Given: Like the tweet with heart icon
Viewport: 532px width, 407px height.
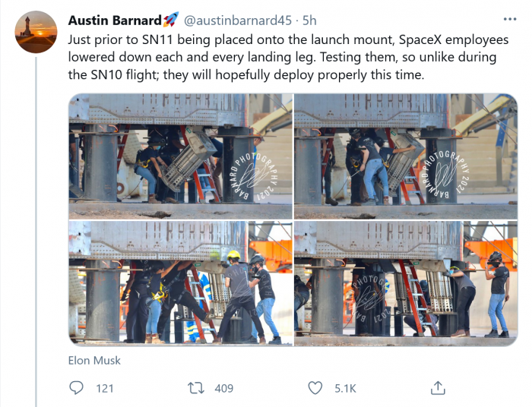Looking at the screenshot, I should click(315, 388).
